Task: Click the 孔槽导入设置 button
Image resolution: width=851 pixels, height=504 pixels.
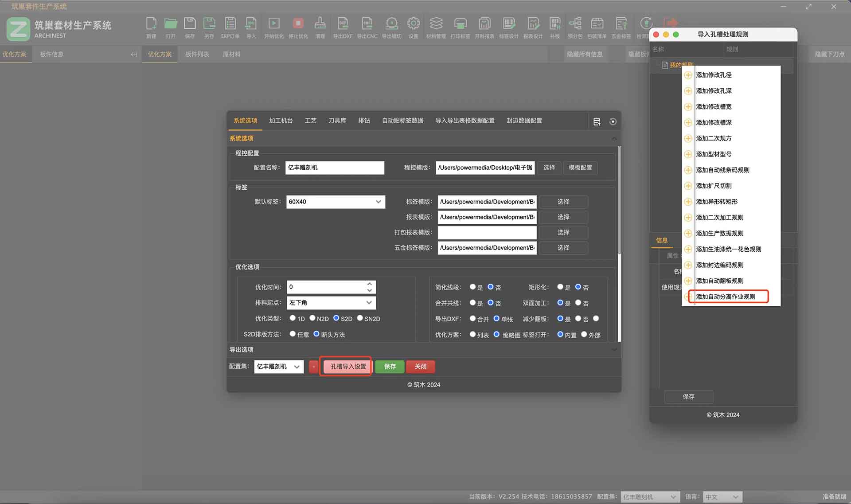Action: [348, 367]
